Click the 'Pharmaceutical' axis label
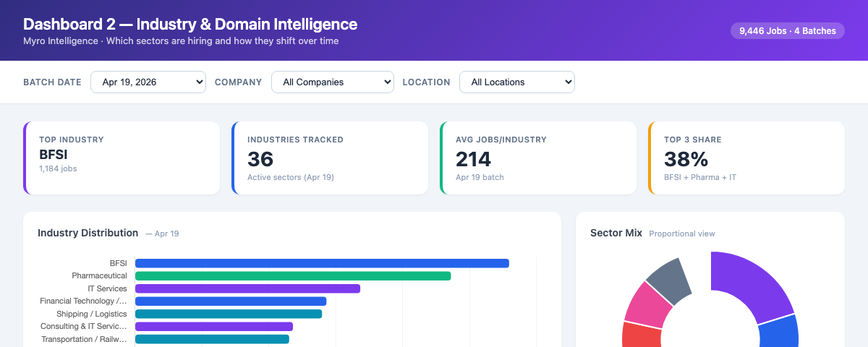The height and width of the screenshot is (347, 868). click(100, 275)
